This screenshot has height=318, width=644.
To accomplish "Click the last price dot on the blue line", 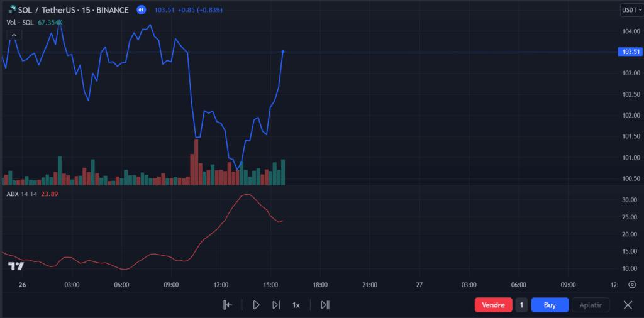I will (283, 52).
